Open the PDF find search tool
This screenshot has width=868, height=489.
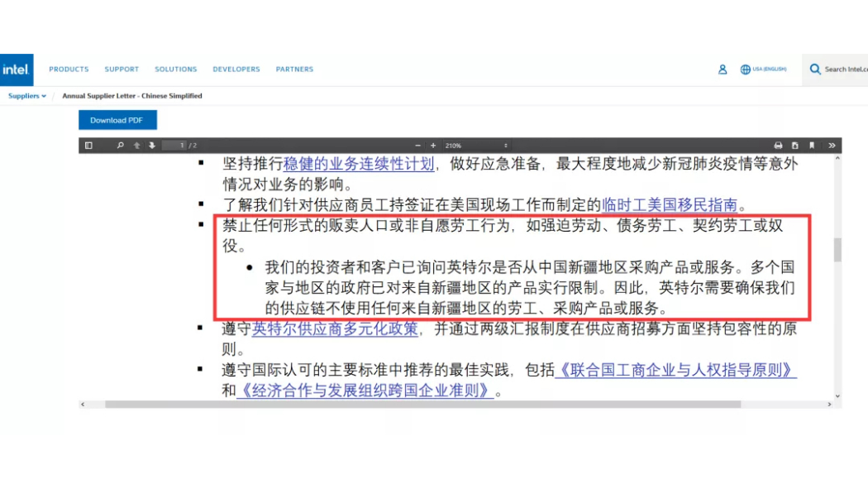click(x=121, y=146)
